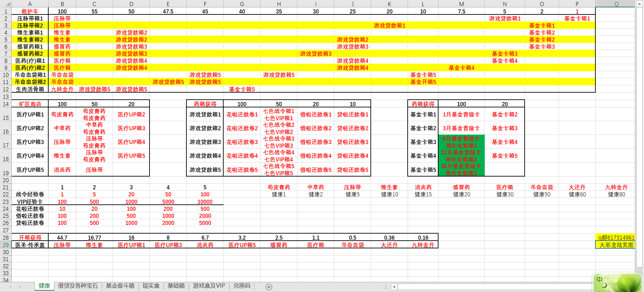644x292 pixels.
Task: Select the 苟皮膏药 header cell in row 21
Action: (x=279, y=187)
